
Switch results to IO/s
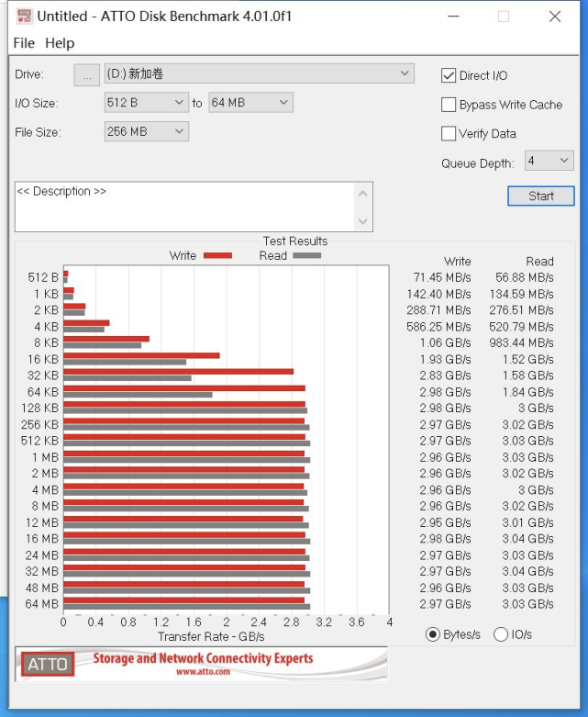[x=501, y=634]
